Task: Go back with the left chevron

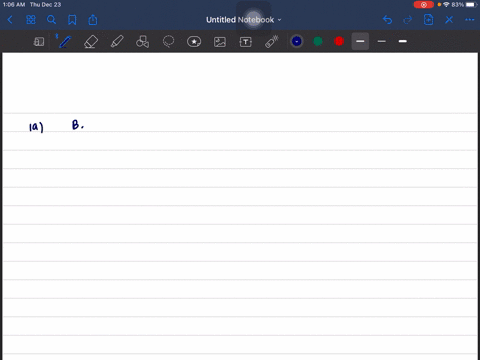Action: 10,20
